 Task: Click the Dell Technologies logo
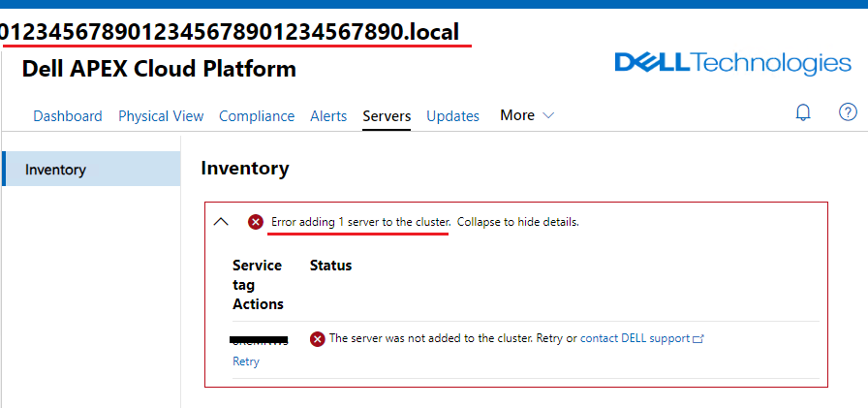coord(732,64)
